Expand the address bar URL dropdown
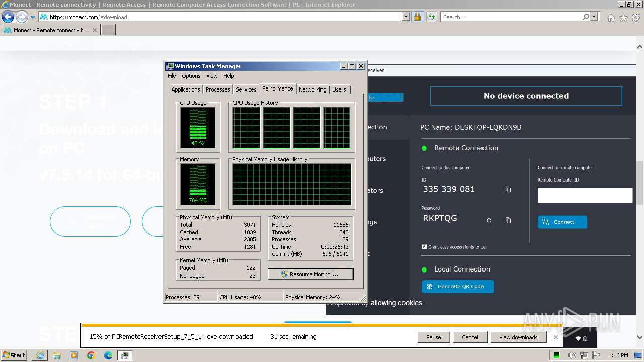The width and height of the screenshot is (644, 362). coord(406,17)
